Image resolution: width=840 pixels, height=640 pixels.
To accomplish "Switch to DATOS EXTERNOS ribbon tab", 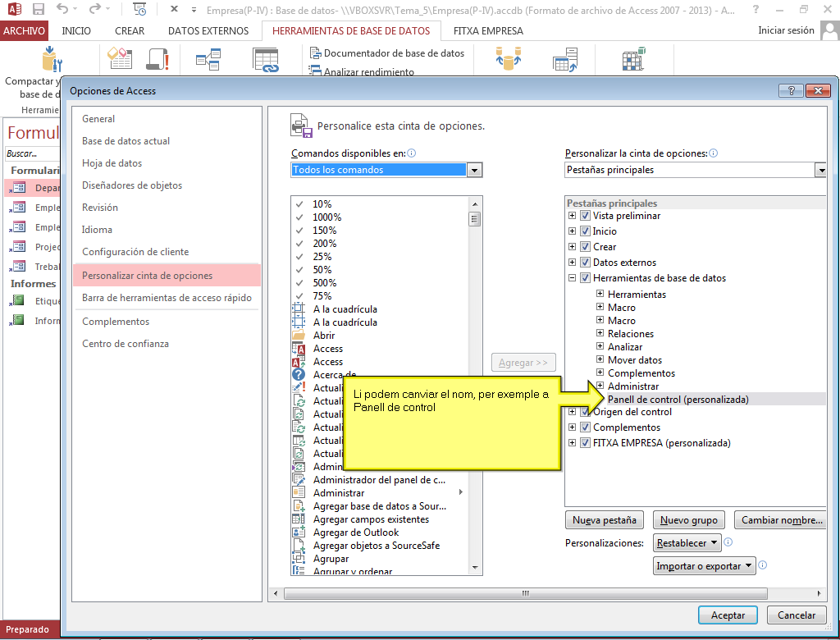I will point(208,31).
